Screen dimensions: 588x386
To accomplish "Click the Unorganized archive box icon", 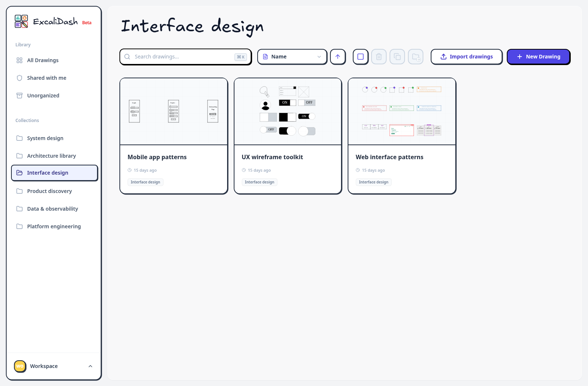I will click(19, 96).
